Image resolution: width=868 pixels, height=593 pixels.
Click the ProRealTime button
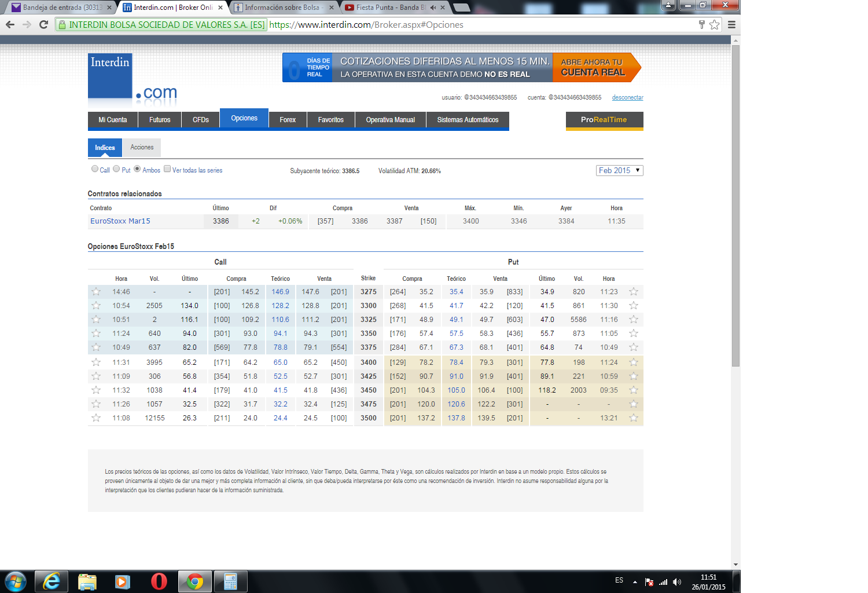click(604, 120)
